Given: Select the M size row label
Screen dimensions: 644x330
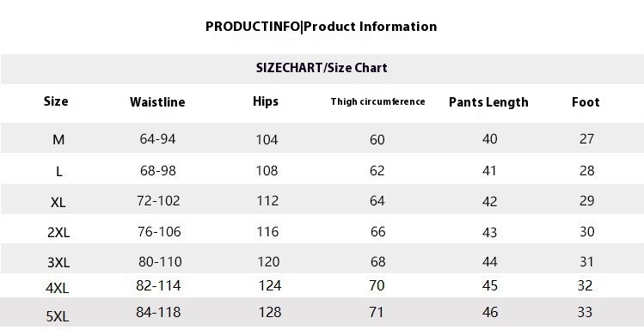Looking at the screenshot, I should click(58, 140).
